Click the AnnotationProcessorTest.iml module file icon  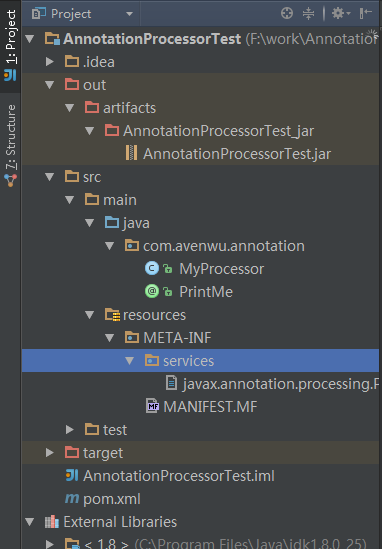(x=72, y=475)
